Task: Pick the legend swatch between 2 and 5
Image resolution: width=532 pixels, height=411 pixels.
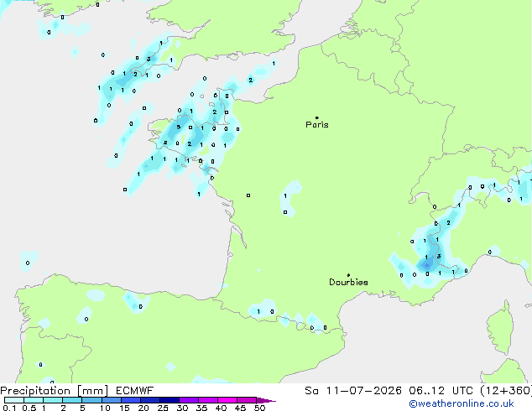Action: (72, 400)
